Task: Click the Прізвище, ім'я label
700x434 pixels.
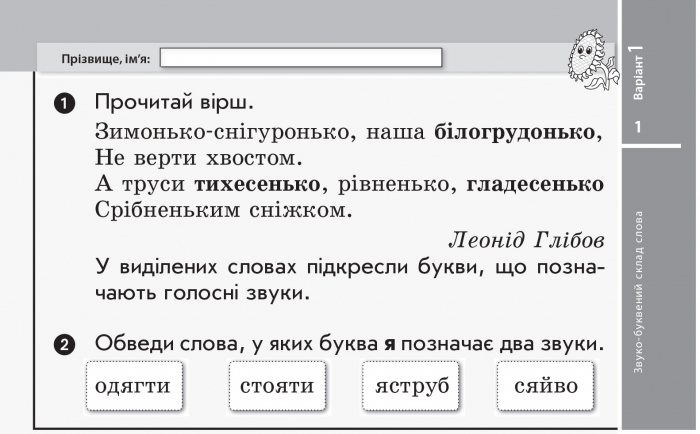Action: coord(106,59)
